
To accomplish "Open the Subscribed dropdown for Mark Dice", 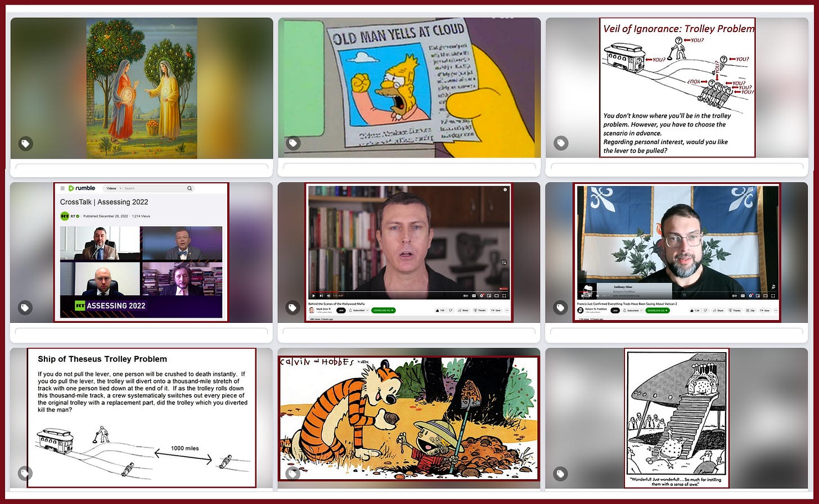I will click(x=358, y=310).
